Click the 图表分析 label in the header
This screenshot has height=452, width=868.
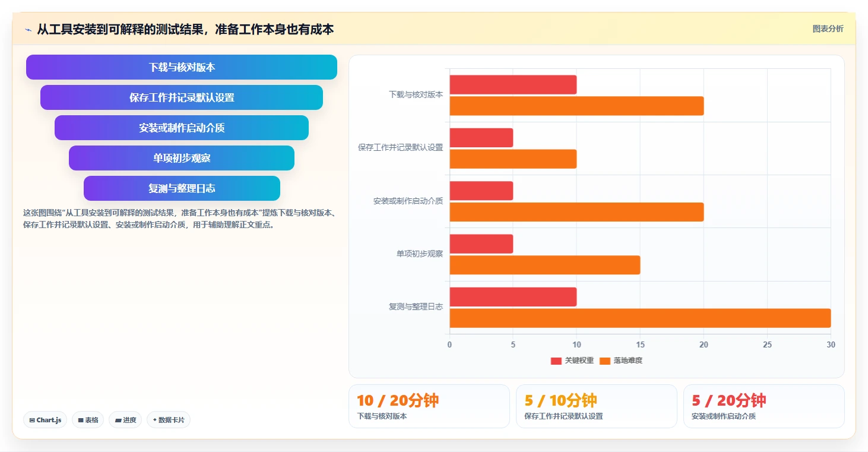(x=828, y=29)
